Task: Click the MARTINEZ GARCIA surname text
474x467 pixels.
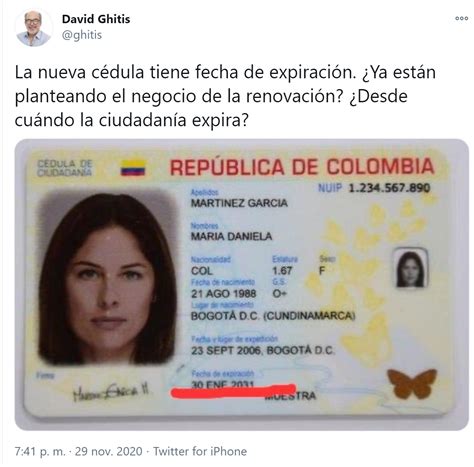Action: click(x=239, y=203)
